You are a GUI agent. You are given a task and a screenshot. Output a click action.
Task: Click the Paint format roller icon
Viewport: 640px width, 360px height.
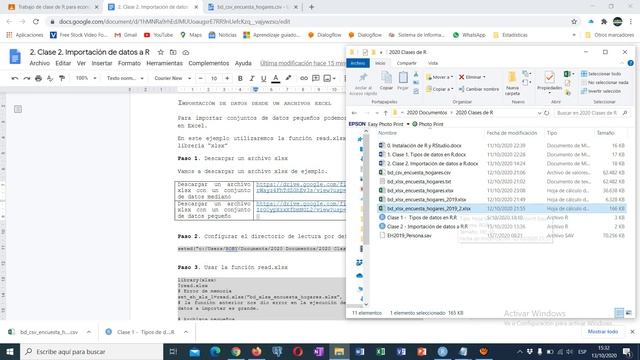pos(62,78)
